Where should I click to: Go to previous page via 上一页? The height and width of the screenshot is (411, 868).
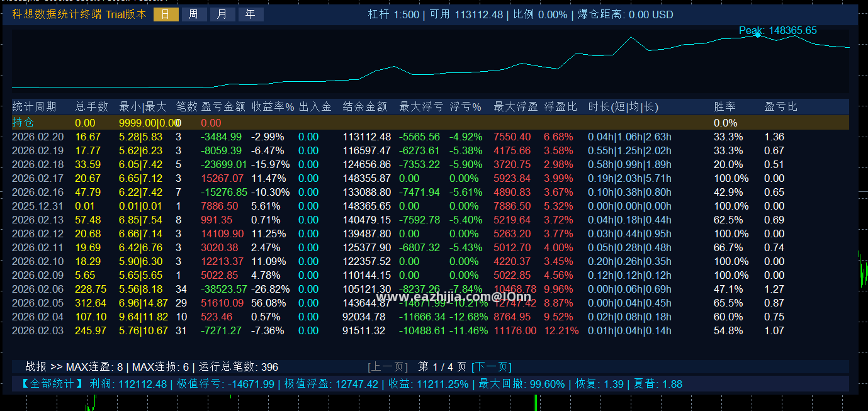[x=387, y=366]
